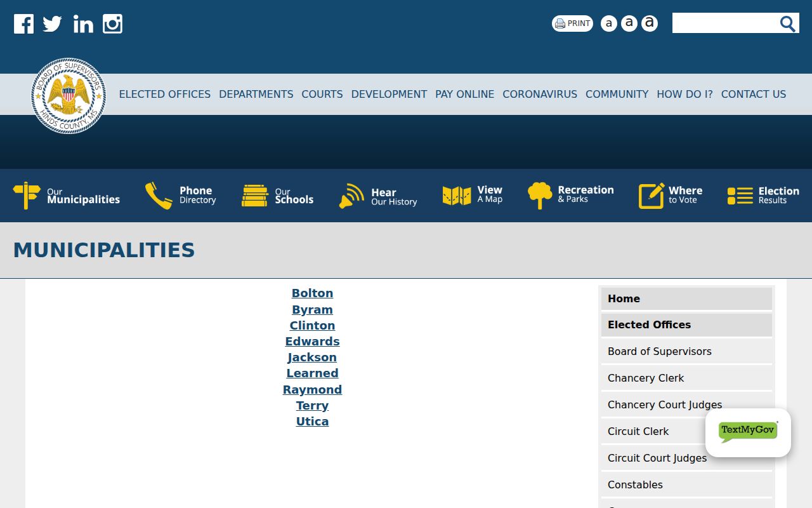Select Board of Supervisors in sidebar
This screenshot has height=508, width=812.
pos(686,351)
